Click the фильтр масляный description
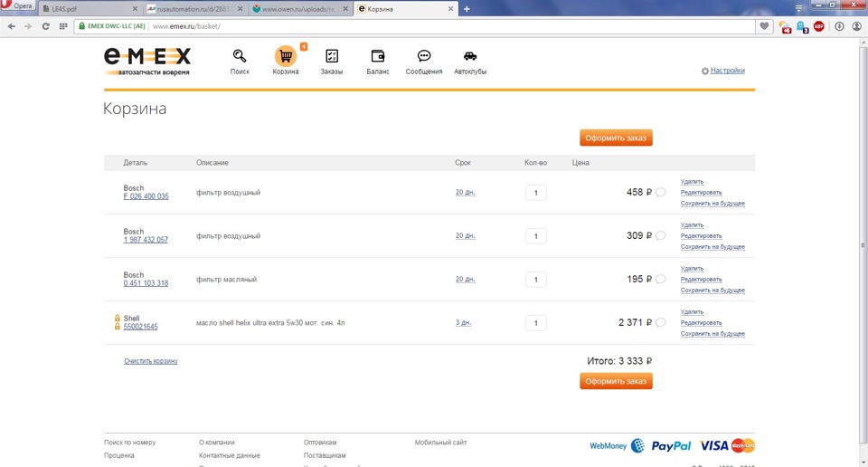Viewport: 868px width, 467px height. click(226, 279)
